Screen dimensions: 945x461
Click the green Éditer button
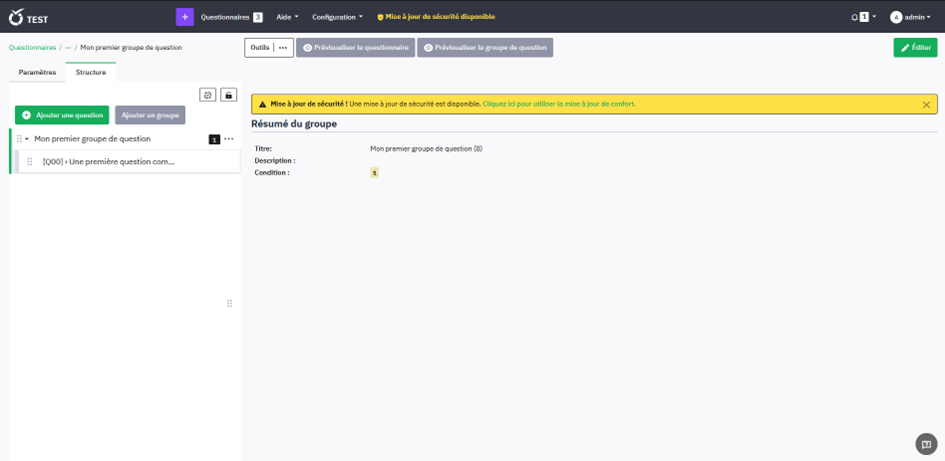[x=915, y=47]
